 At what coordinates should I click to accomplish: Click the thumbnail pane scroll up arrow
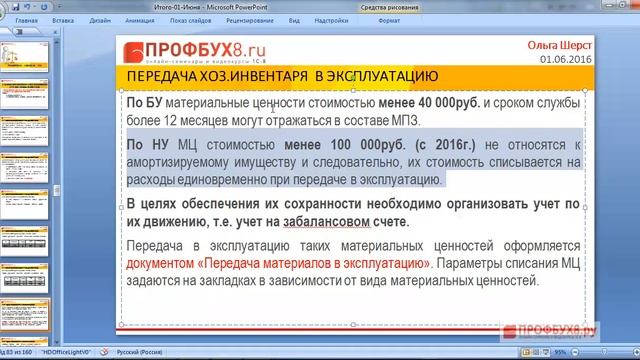(x=57, y=42)
